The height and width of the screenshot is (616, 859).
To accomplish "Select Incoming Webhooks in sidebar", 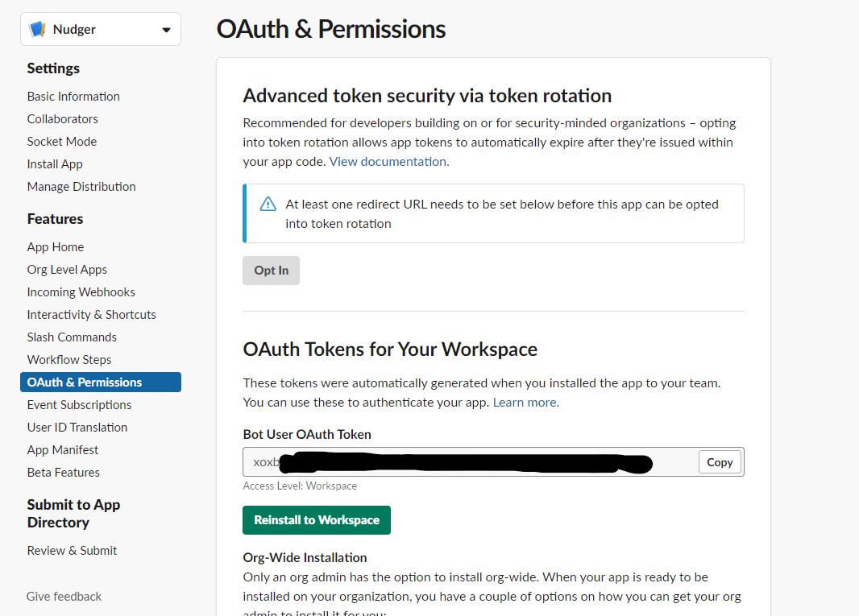I will point(81,292).
